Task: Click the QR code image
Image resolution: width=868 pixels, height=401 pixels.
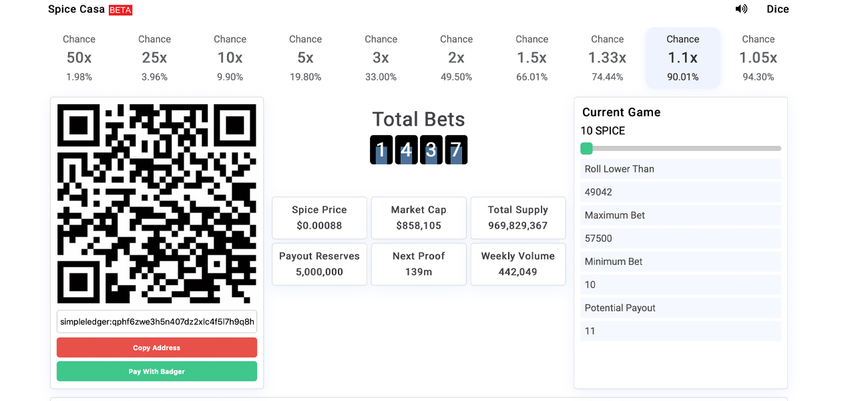Action: point(157,204)
